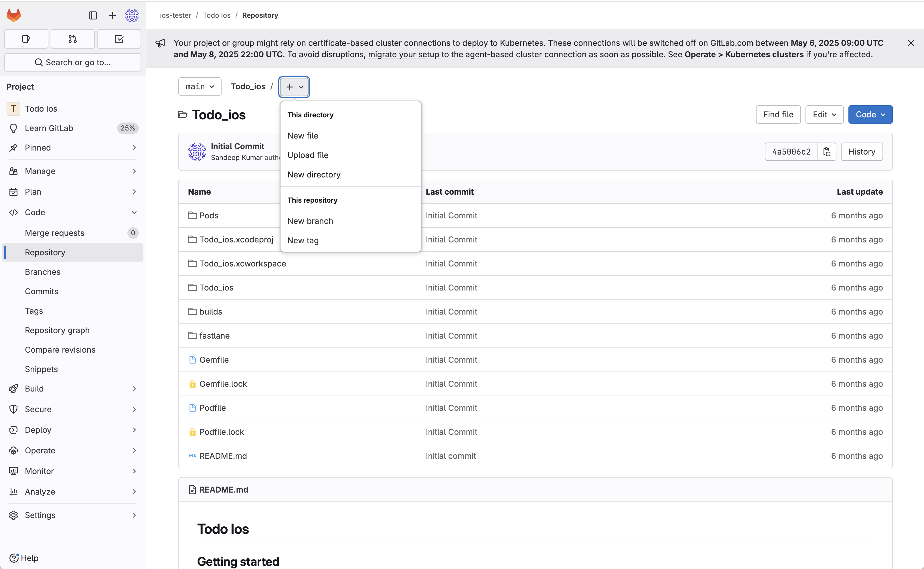Image resolution: width=924 pixels, height=569 pixels.
Task: Click the Podfile.lock lock icon
Action: click(x=192, y=432)
